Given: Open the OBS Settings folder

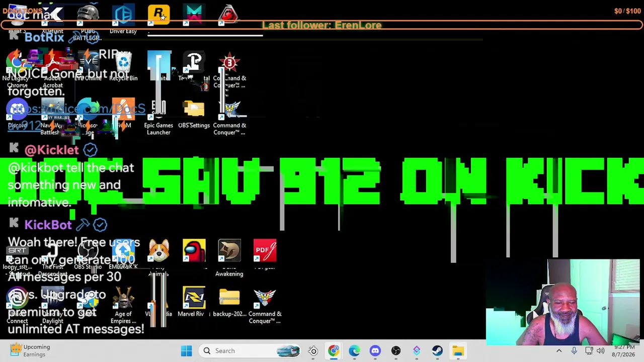Looking at the screenshot, I should click(x=194, y=114).
